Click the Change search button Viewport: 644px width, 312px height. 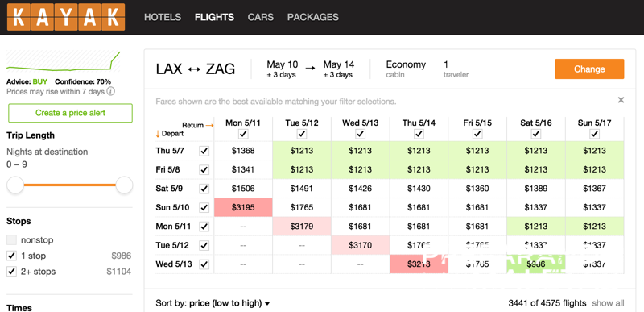tap(589, 69)
